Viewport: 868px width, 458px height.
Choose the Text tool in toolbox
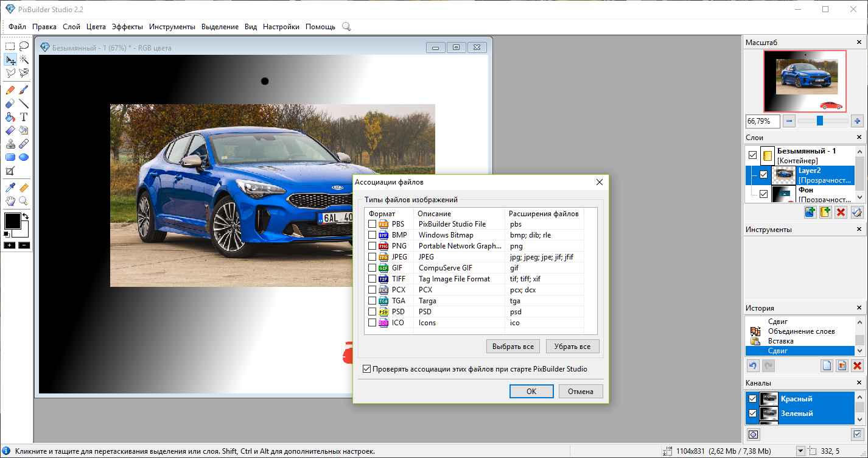[x=24, y=117]
